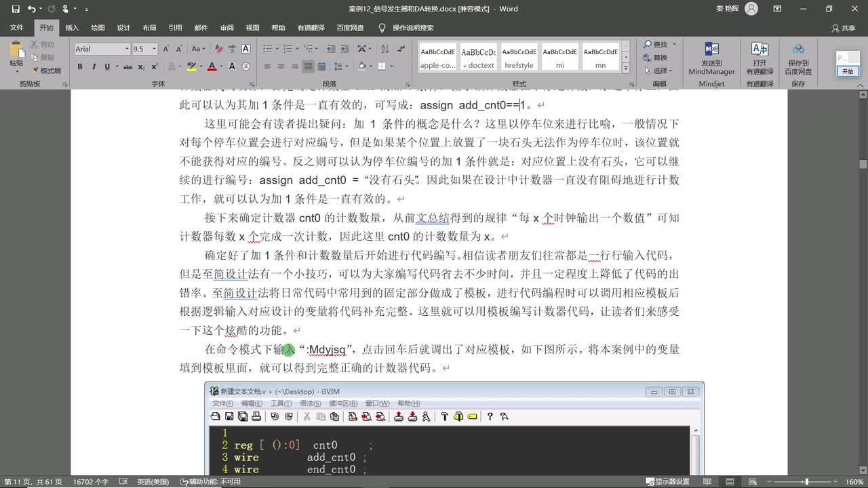Open the line spacing dropdown

pos(341,66)
